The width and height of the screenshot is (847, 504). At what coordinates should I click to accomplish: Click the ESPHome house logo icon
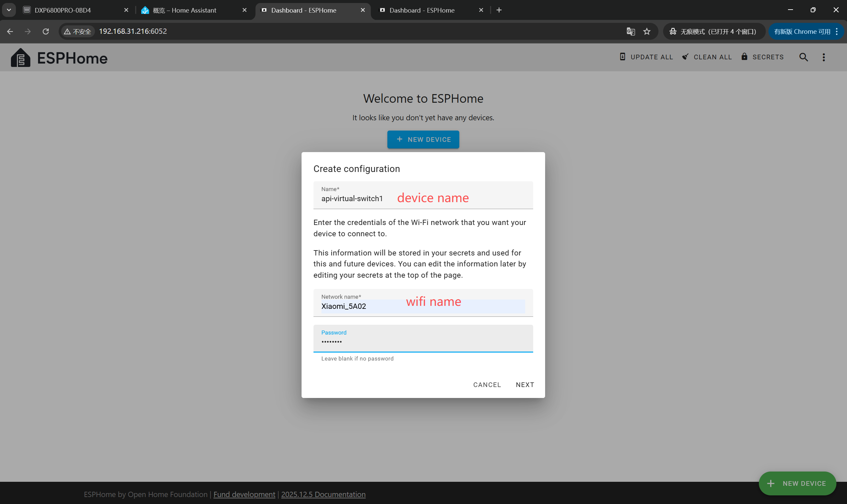pyautogui.click(x=20, y=58)
